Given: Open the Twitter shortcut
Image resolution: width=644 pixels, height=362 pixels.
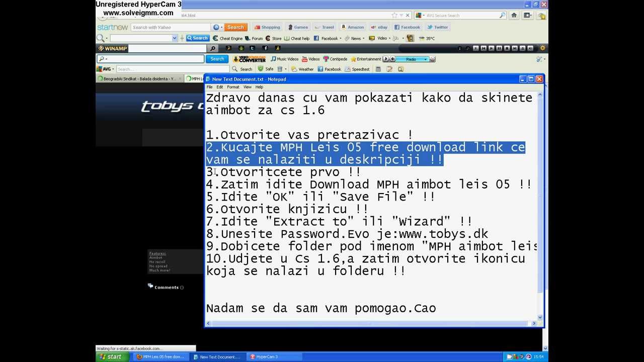Looking at the screenshot, I should [x=437, y=27].
